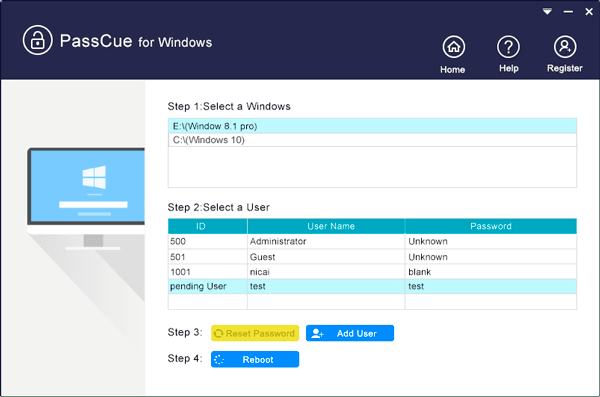Click the Reboot button
This screenshot has height=397, width=600.
click(x=255, y=359)
